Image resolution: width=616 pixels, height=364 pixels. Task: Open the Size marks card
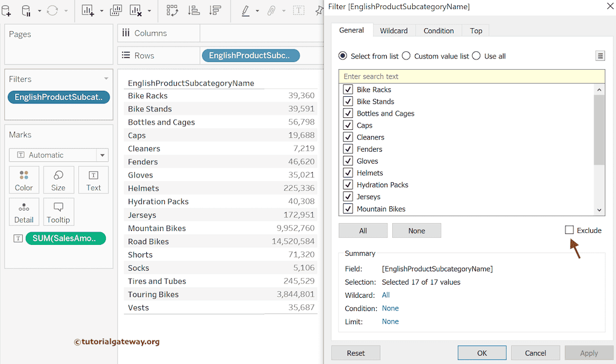pyautogui.click(x=58, y=180)
